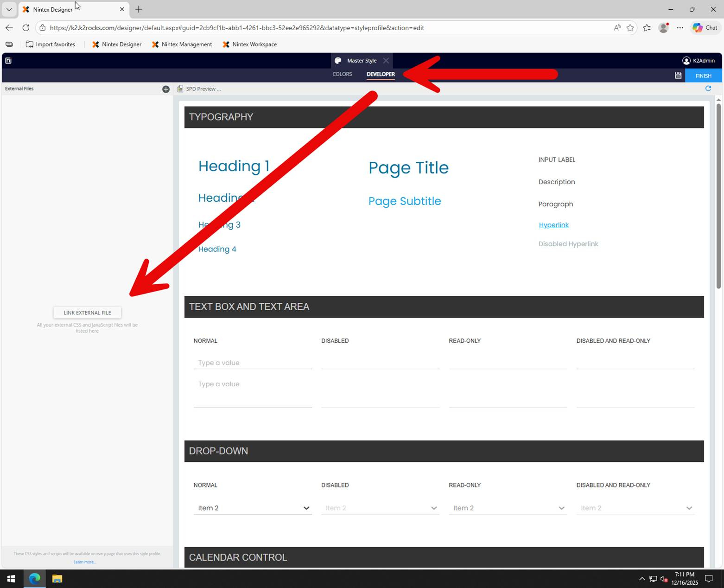724x588 pixels.
Task: Click the Hyperlink sample link
Action: [x=553, y=225]
